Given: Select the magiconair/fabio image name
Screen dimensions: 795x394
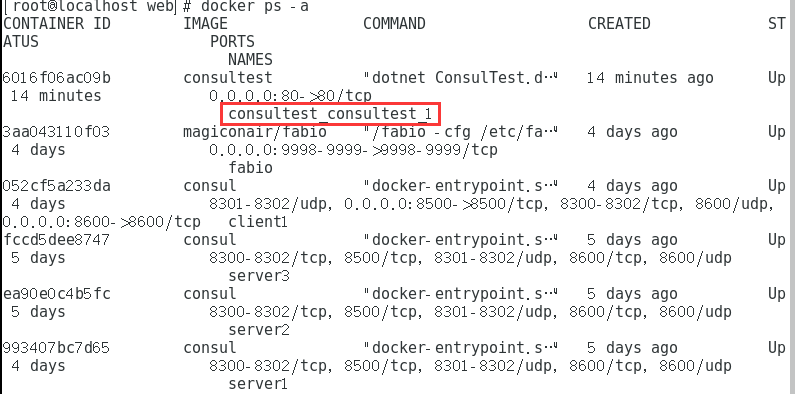Looking at the screenshot, I should point(255,132).
